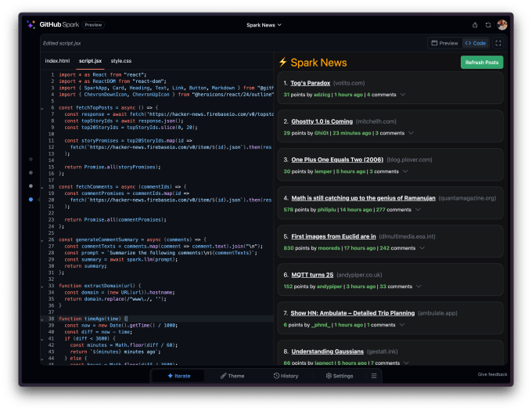Click the lemper author name
The image size is (532, 411).
[x=323, y=171]
